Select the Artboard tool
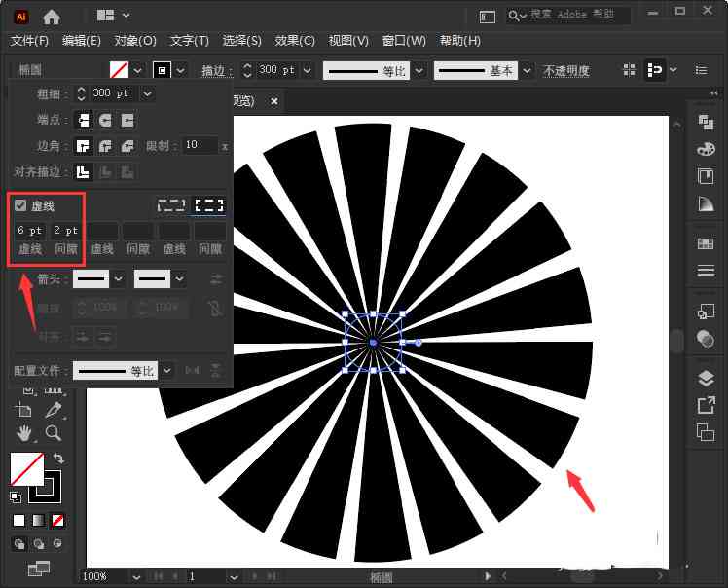Image resolution: width=728 pixels, height=588 pixels. pyautogui.click(x=23, y=410)
